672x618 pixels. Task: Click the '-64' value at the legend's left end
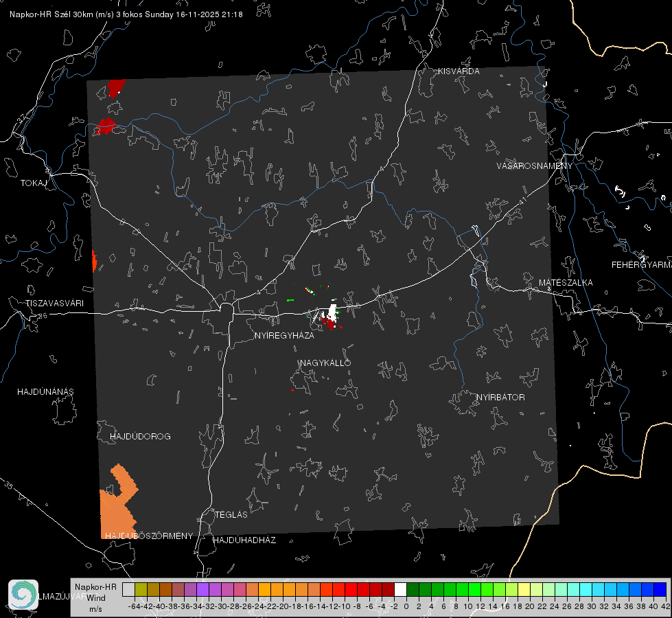click(x=134, y=606)
